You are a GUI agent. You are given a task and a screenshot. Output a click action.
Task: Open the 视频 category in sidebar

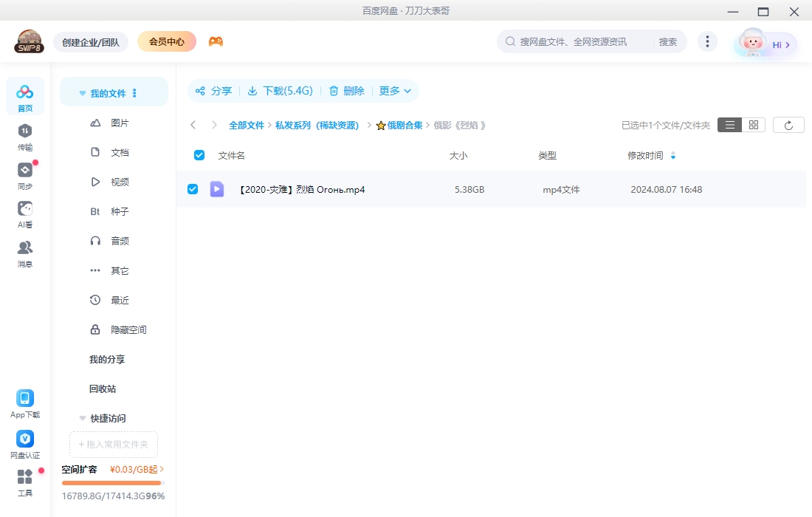[x=120, y=182]
